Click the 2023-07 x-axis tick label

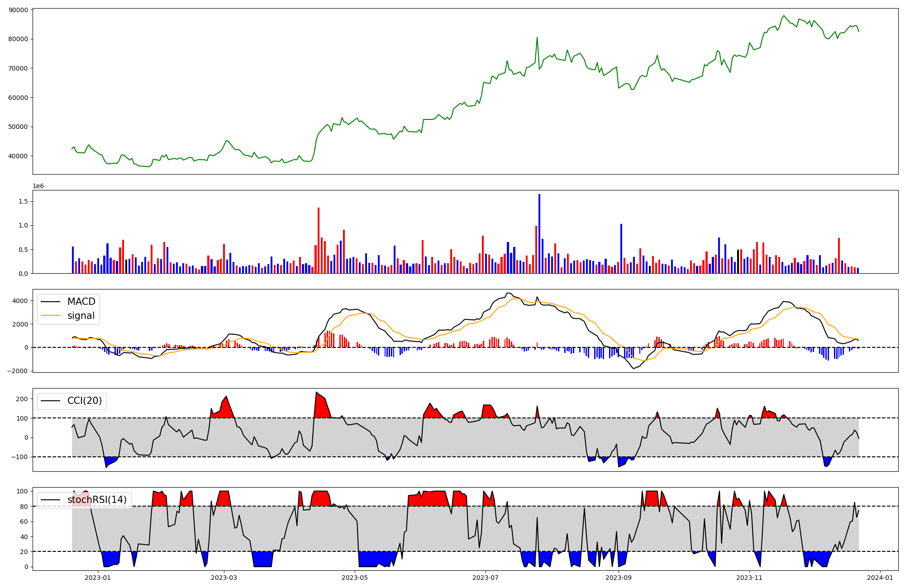486,578
